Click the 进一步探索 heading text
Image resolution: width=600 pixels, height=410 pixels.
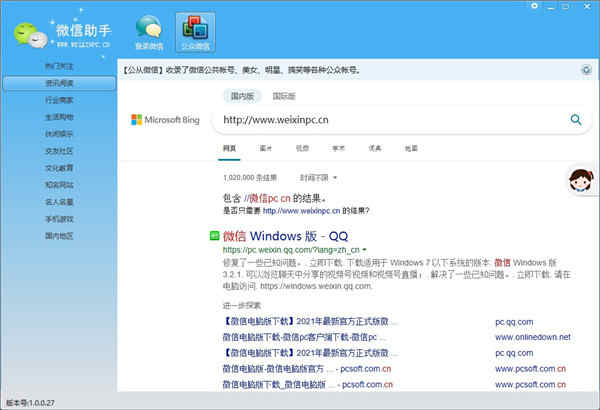(x=241, y=305)
